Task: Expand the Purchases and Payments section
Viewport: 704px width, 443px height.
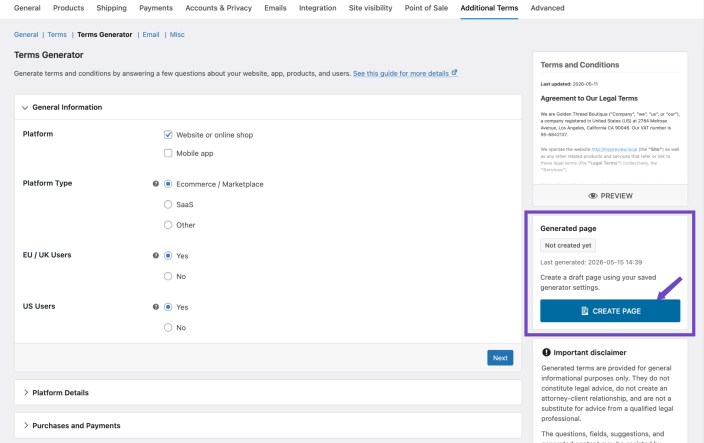Action: click(x=268, y=425)
